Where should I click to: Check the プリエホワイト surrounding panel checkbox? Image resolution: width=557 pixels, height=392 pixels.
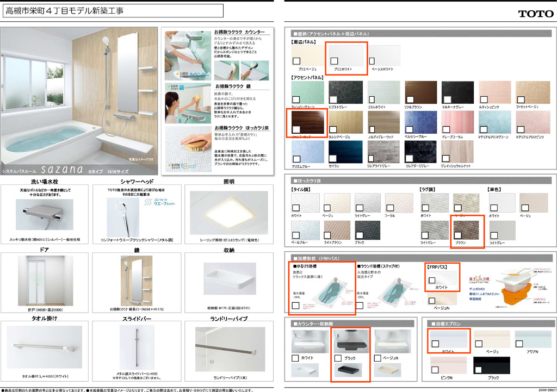335,61
